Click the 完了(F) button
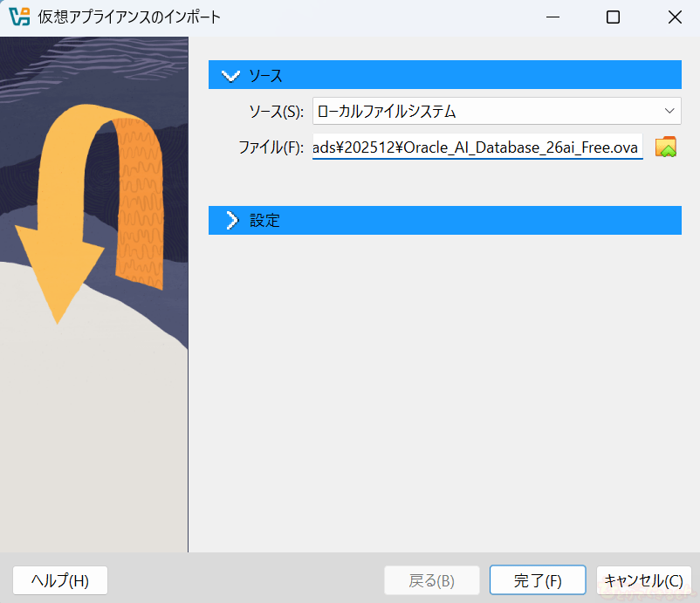Image resolution: width=700 pixels, height=603 pixels. tap(538, 580)
